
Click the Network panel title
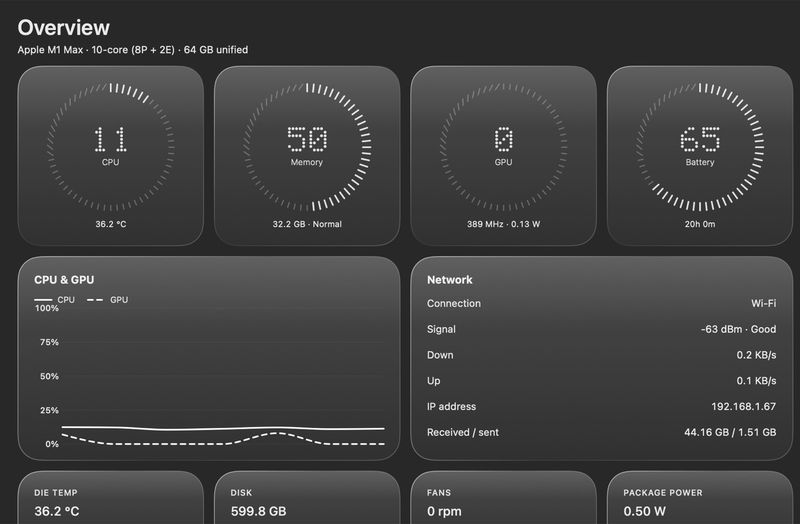[449, 280]
